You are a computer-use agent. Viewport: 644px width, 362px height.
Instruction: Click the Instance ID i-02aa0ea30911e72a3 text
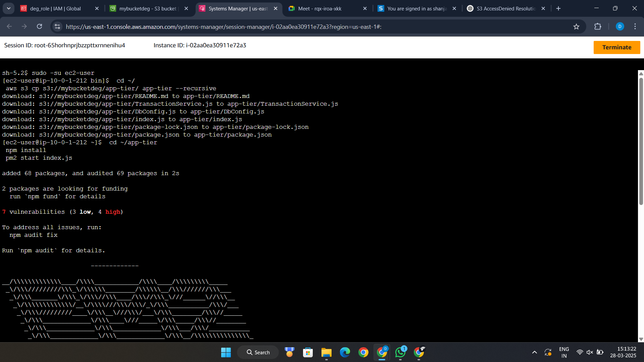click(x=200, y=45)
